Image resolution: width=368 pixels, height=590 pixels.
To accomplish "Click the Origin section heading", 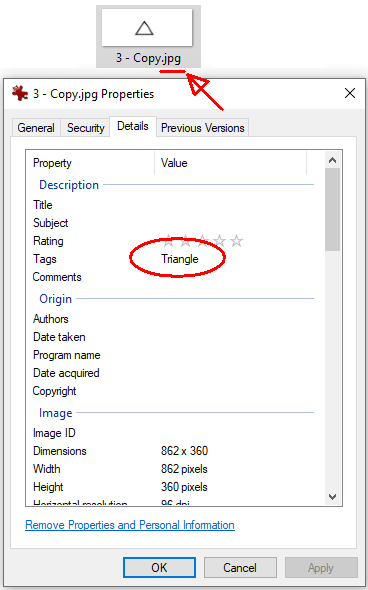I will 55,299.
